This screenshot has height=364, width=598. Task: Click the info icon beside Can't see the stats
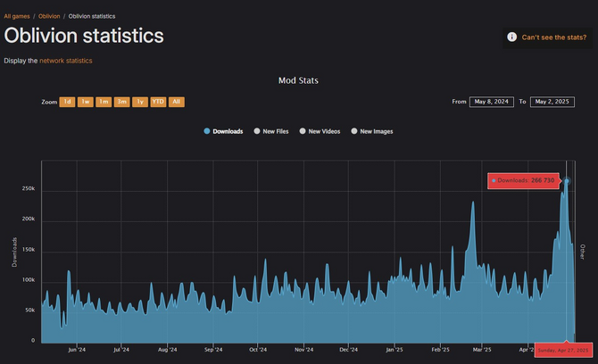point(511,37)
